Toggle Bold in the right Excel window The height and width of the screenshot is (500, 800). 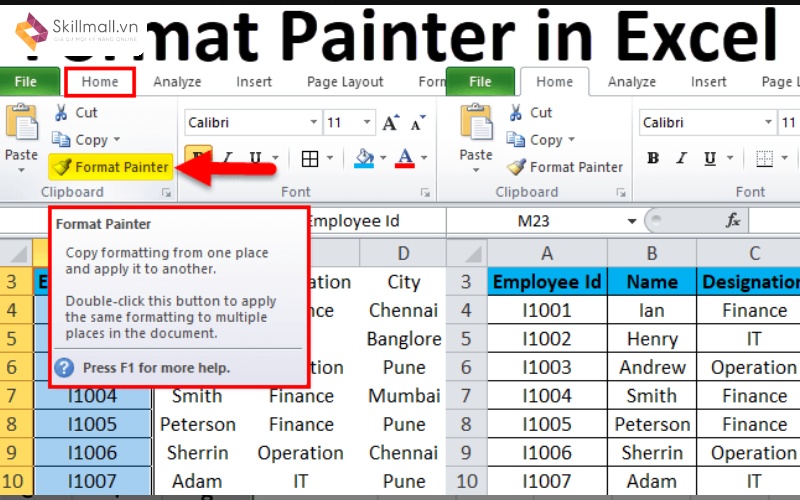tap(653, 159)
